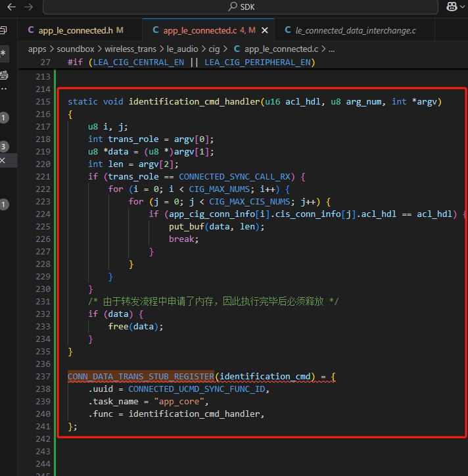Image resolution: width=468 pixels, height=476 pixels.
Task: Click the 'break;' statement on line 226
Action: click(x=183, y=239)
